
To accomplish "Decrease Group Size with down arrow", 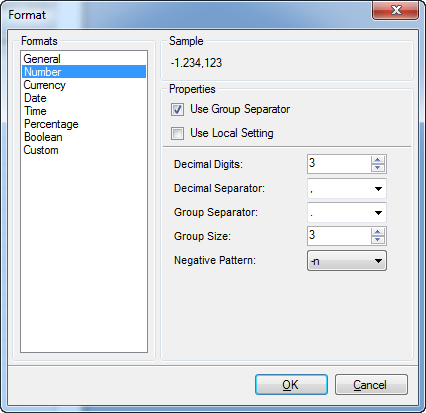I will (x=378, y=240).
